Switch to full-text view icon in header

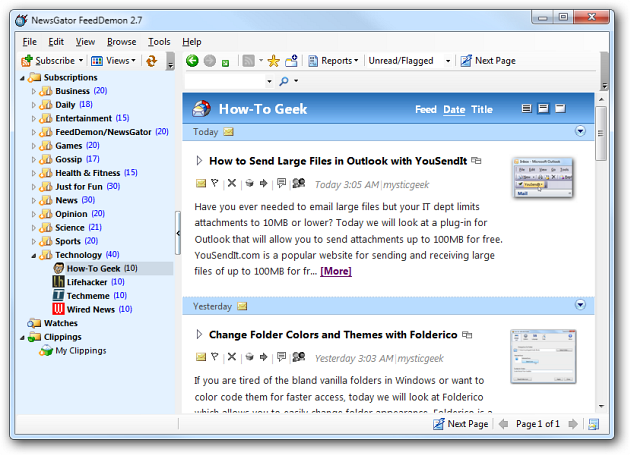[560, 109]
